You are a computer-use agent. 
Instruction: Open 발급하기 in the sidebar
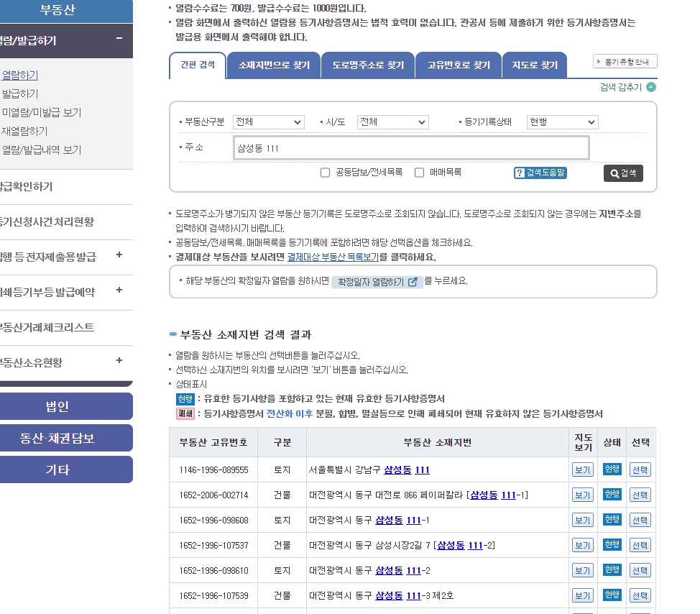click(19, 93)
